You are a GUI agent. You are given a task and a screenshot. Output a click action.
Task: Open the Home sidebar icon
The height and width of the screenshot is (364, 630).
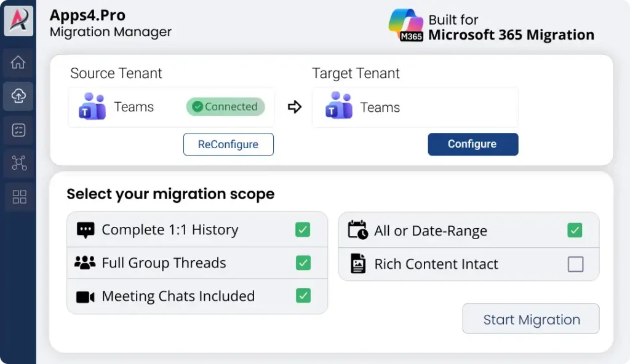18,62
